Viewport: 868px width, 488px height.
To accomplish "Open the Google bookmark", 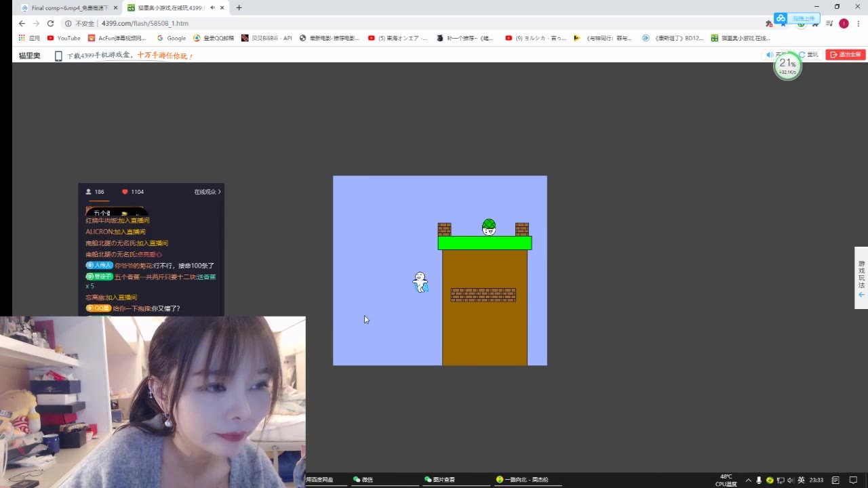I will 172,38.
